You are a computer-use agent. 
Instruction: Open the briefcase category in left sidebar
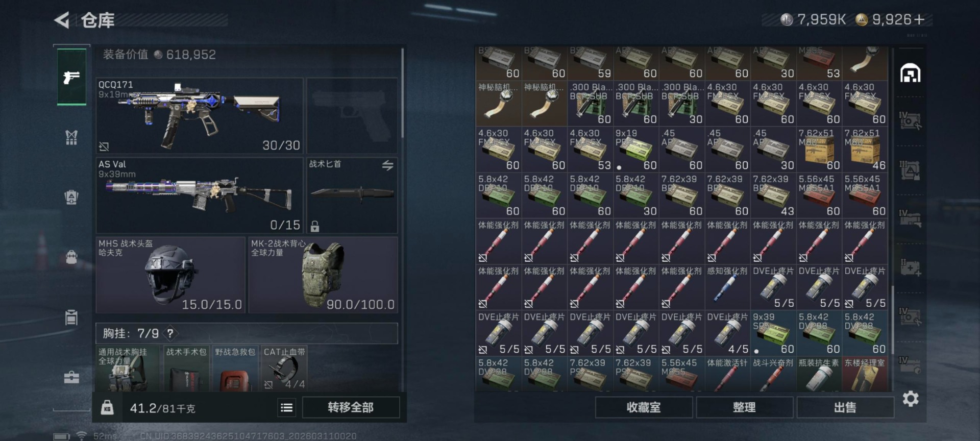71,377
